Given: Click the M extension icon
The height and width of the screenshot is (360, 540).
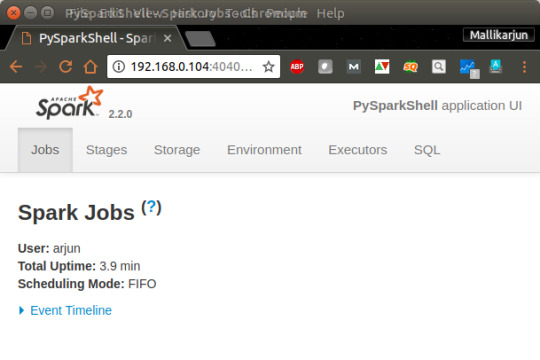Looking at the screenshot, I should [x=354, y=66].
